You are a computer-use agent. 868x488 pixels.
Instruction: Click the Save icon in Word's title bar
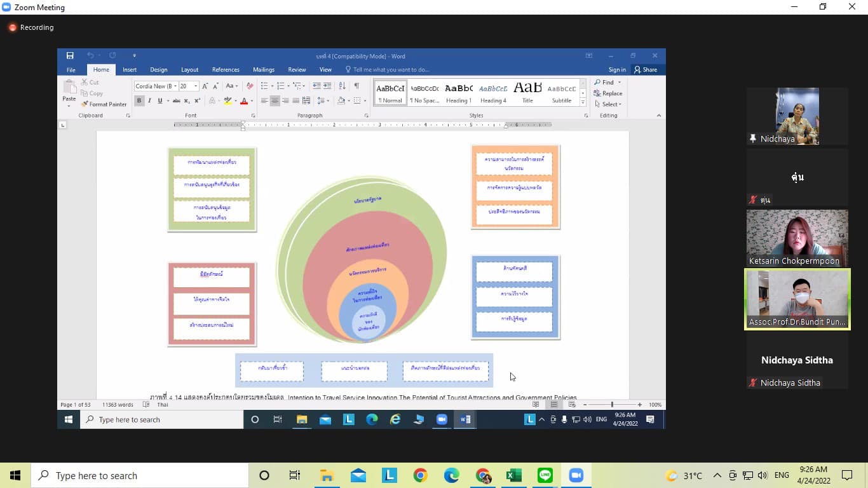click(70, 56)
